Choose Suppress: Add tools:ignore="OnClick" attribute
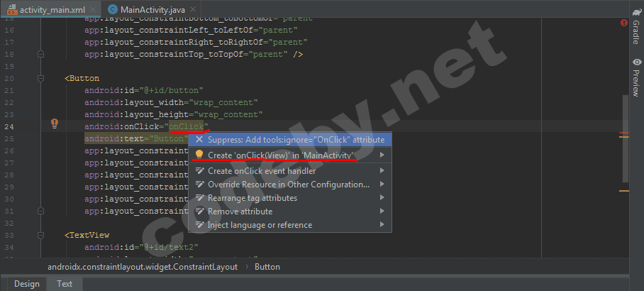The height and width of the screenshot is (291, 644). [290, 139]
